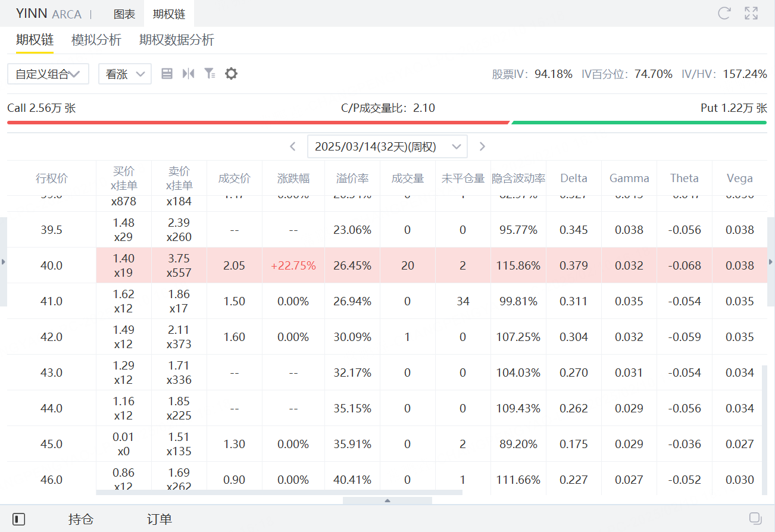775x532 pixels.
Task: Click last price 2.05
Action: (x=235, y=265)
